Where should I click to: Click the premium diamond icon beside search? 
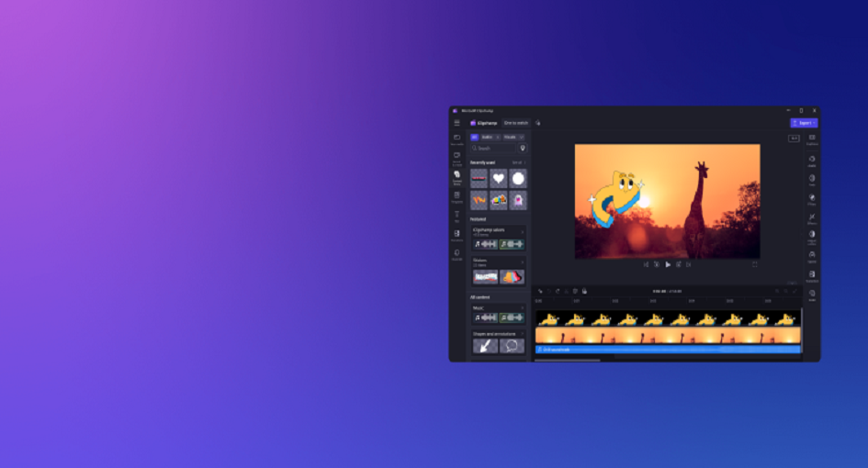[x=522, y=149]
